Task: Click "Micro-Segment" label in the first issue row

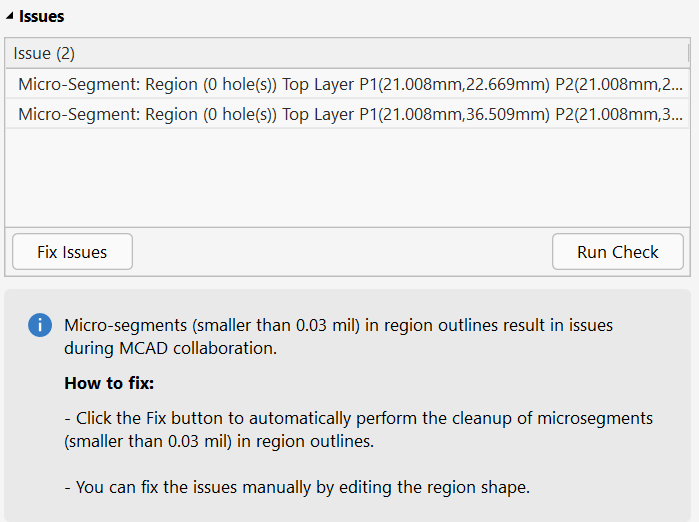Action: (77, 84)
